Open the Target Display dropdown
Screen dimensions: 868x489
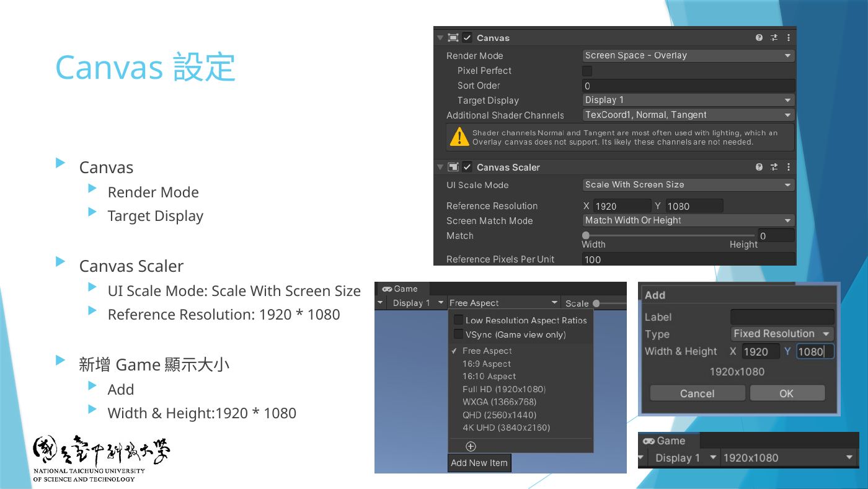click(x=688, y=100)
